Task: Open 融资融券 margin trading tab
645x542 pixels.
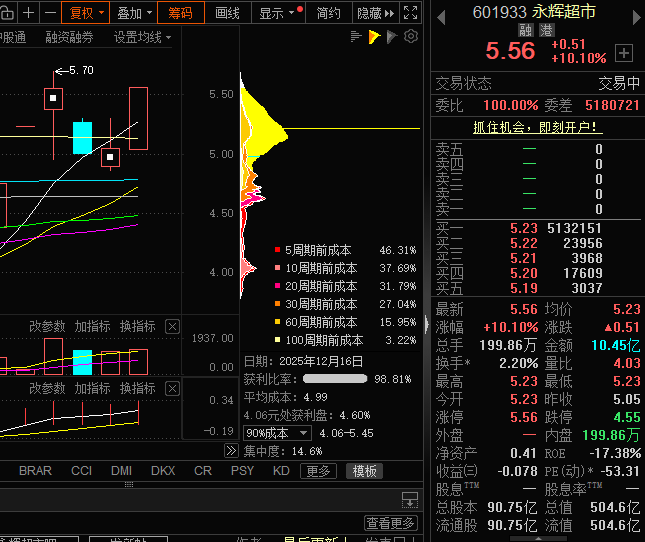Action: 69,37
